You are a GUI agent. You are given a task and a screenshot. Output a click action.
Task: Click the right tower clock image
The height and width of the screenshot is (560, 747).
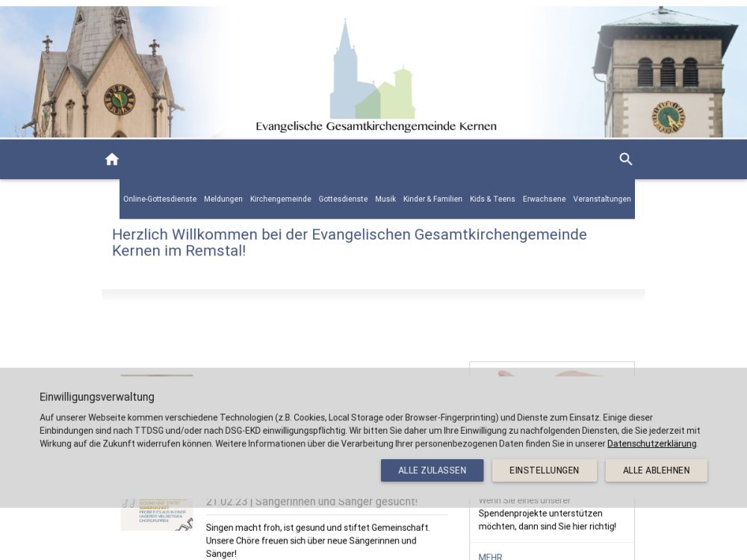pyautogui.click(x=668, y=116)
